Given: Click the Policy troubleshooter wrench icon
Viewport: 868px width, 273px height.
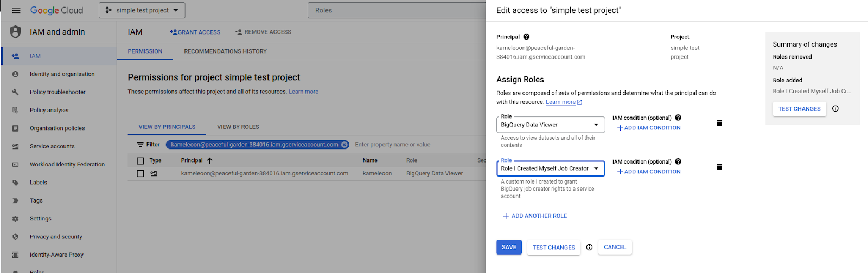Looking at the screenshot, I should tap(15, 92).
